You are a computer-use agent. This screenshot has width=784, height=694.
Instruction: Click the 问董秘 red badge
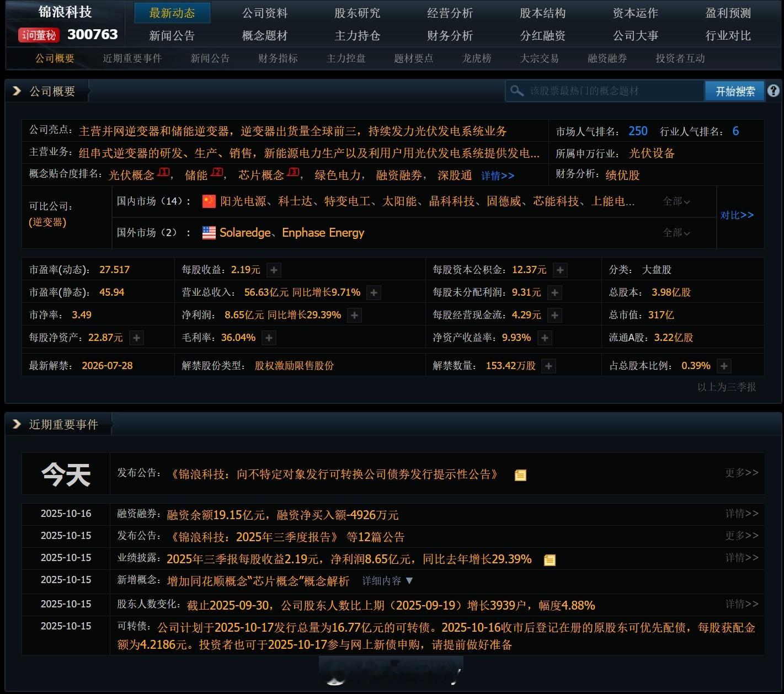click(39, 35)
